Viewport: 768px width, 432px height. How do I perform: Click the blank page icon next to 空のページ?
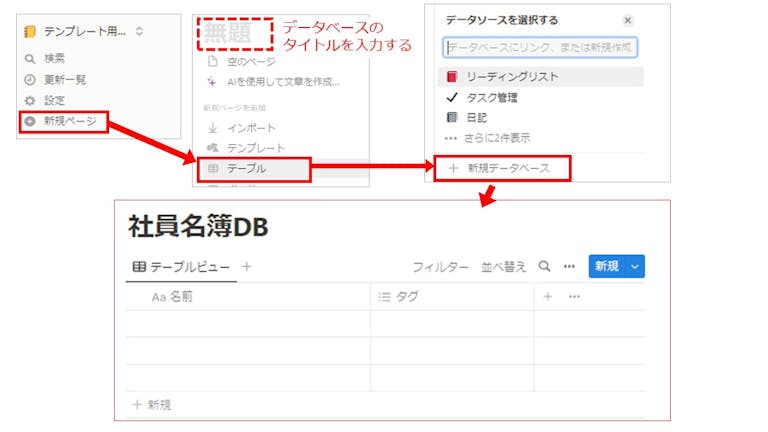coord(213,62)
